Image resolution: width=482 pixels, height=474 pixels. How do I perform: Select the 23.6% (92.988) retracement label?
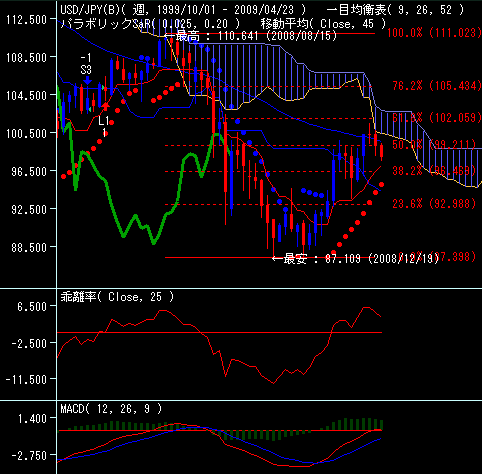click(434, 203)
